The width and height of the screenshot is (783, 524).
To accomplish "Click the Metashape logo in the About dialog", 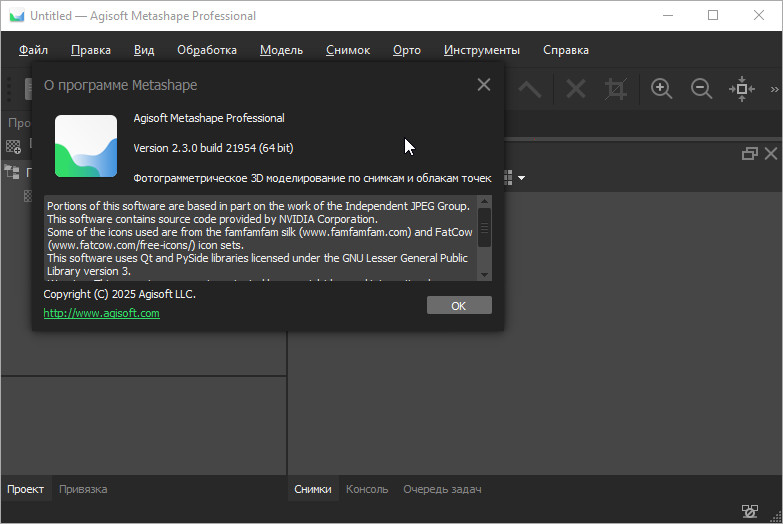I will click(x=86, y=147).
